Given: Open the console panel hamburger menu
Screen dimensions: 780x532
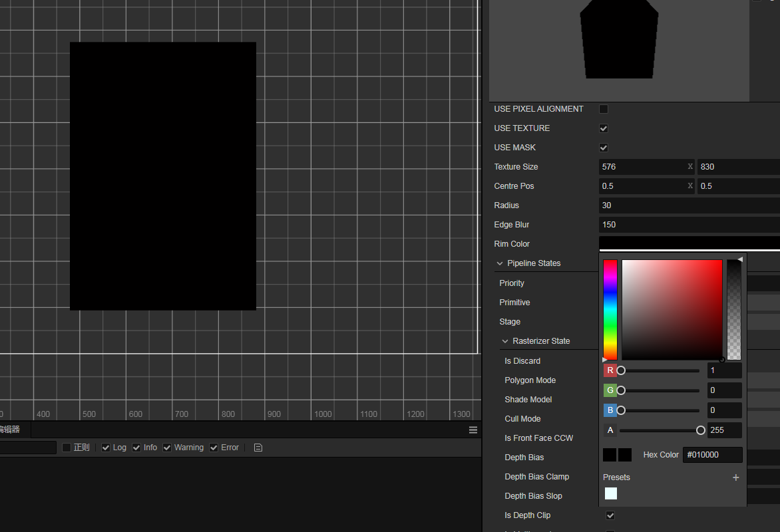Looking at the screenshot, I should pyautogui.click(x=473, y=430).
